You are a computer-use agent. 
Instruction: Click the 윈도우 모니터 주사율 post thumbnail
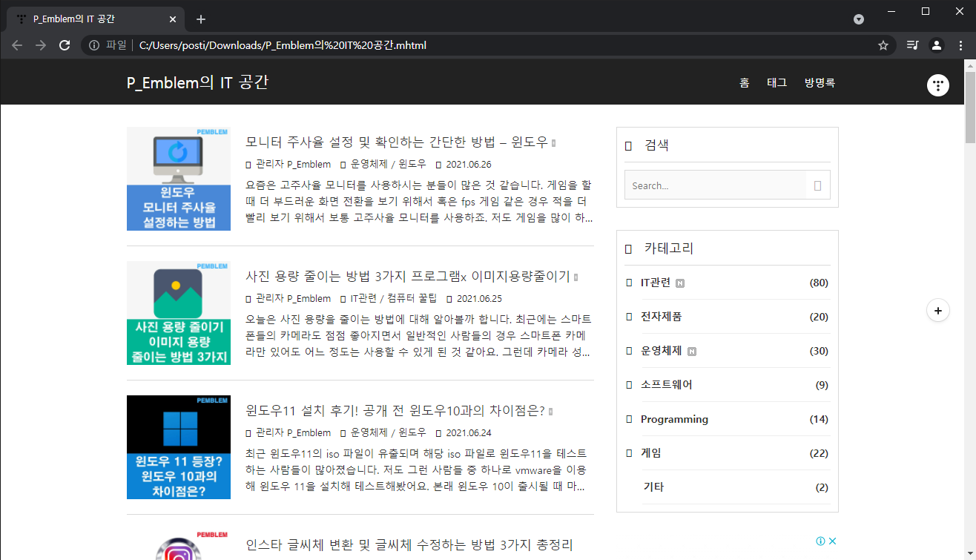(x=178, y=179)
